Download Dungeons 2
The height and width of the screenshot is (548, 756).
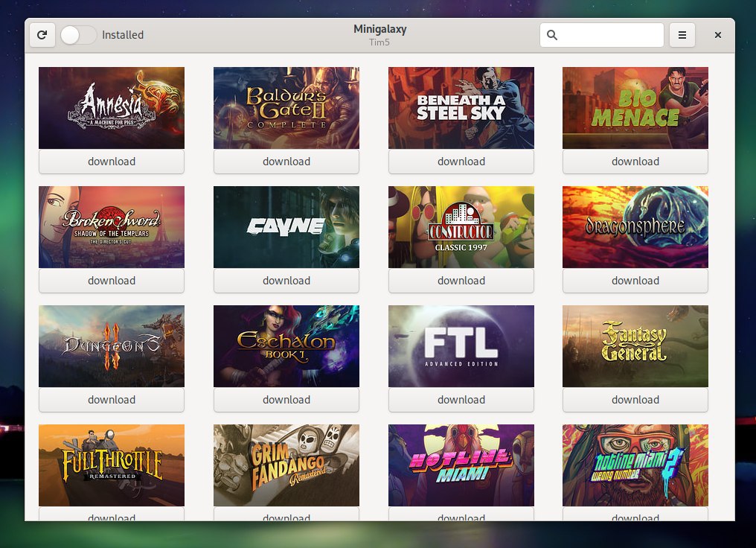(x=112, y=400)
